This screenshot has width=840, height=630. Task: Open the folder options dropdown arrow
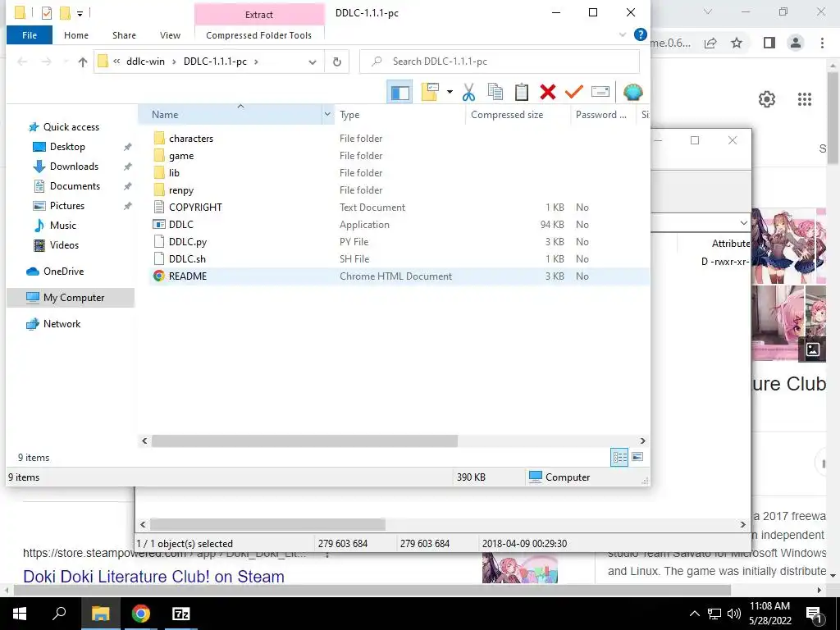coord(450,92)
